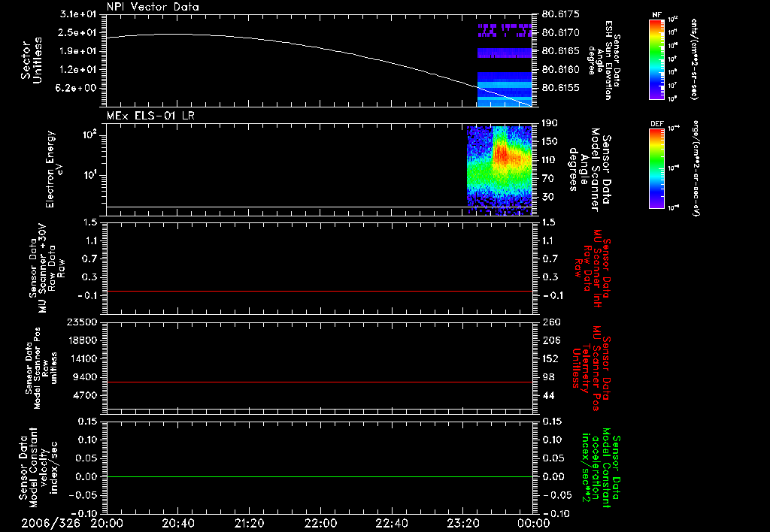Viewport: 770px width, 532px height.
Task: Click the purple speckled band in NPI panel
Action: pyautogui.click(x=505, y=30)
